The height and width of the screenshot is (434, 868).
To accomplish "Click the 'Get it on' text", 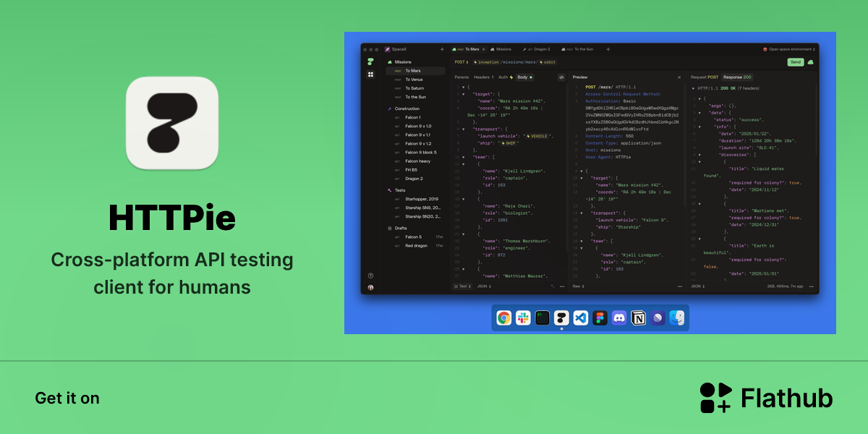I will click(x=67, y=398).
